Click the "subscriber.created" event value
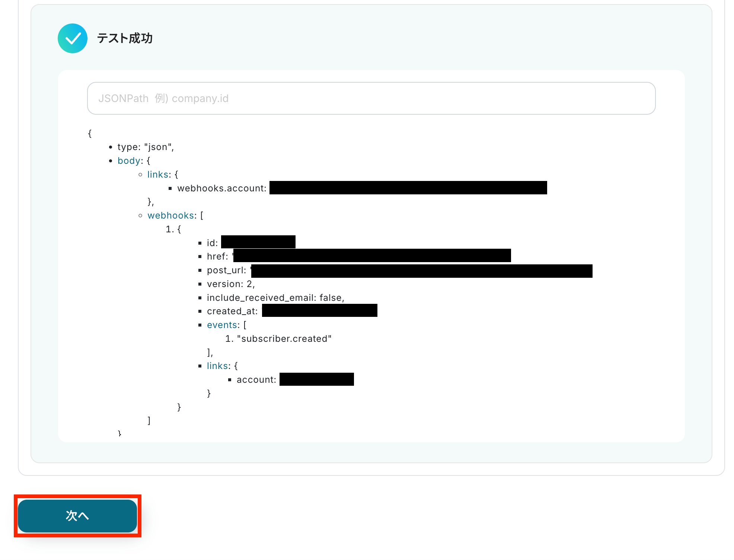This screenshot has height=560, width=734. pos(284,339)
